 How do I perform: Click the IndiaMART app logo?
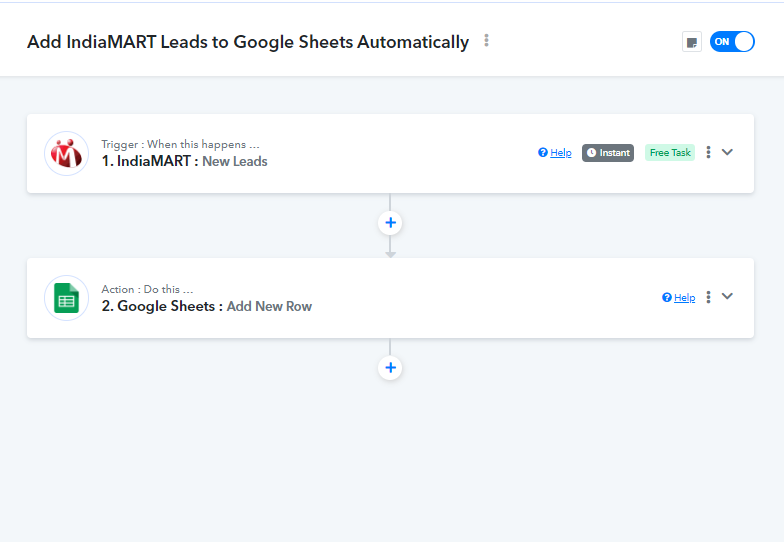(66, 154)
